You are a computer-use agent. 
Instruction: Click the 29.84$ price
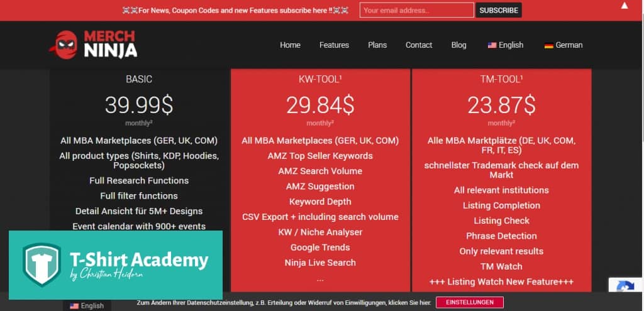point(320,105)
